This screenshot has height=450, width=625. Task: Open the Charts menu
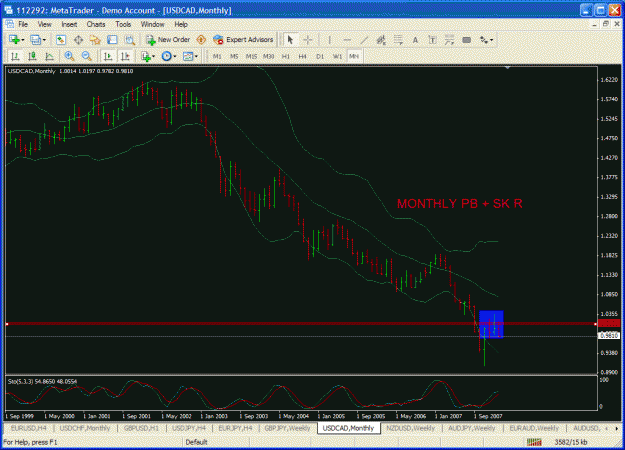coord(96,24)
